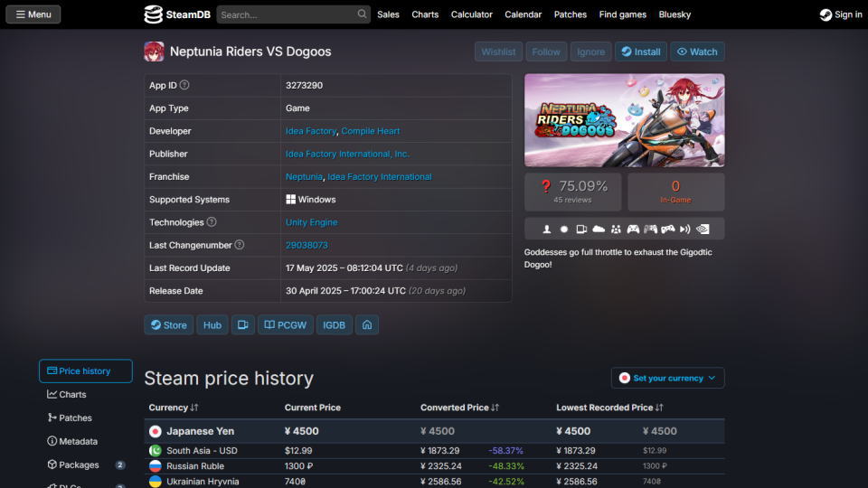Screen dimensions: 868x488
Task: Open the homepage house icon link
Action: [367, 324]
